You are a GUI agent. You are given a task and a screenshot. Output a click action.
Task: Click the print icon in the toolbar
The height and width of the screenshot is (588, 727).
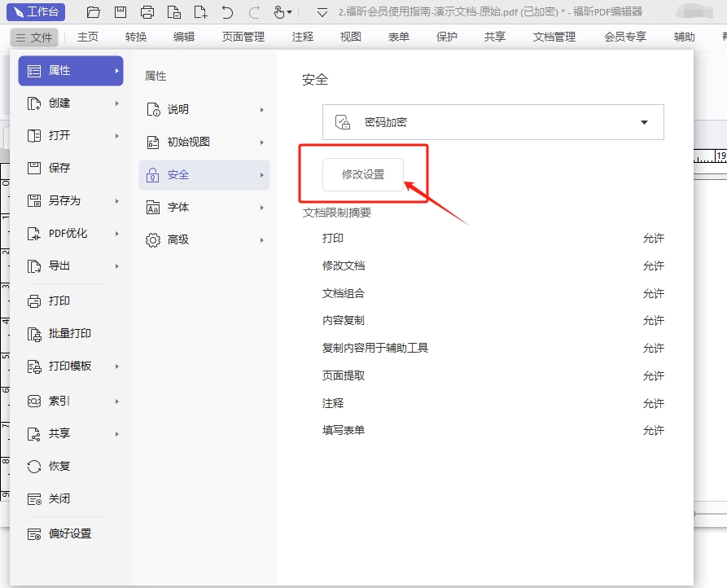click(147, 11)
